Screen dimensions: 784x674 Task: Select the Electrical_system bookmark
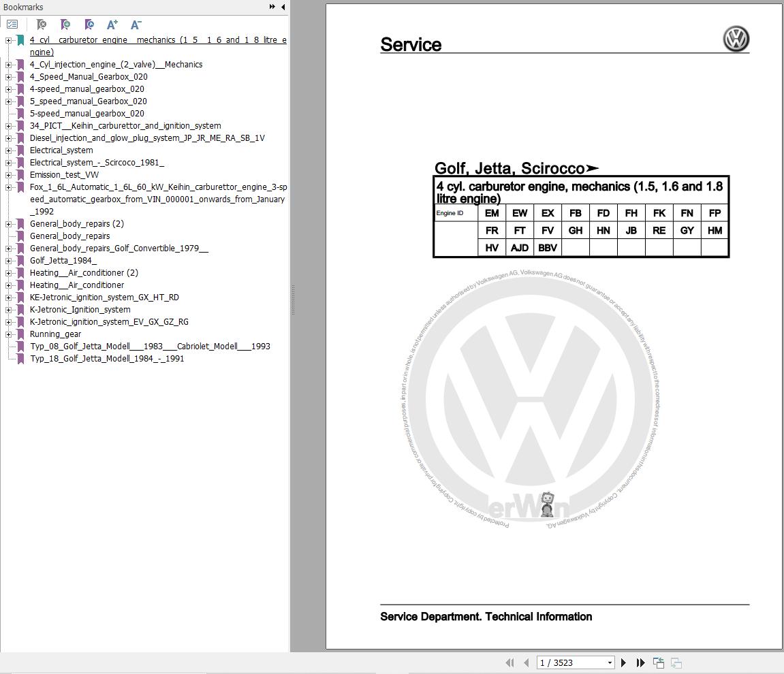pyautogui.click(x=61, y=150)
